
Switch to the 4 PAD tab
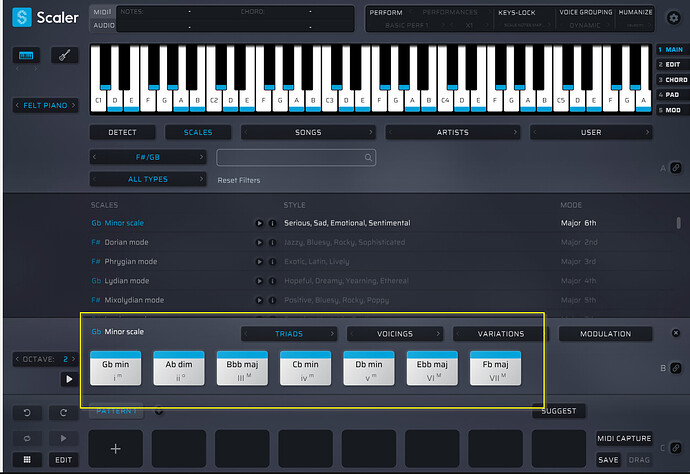coord(671,95)
